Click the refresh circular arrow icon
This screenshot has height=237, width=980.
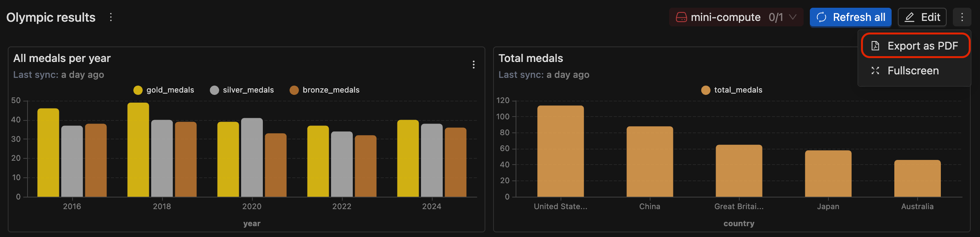(821, 17)
